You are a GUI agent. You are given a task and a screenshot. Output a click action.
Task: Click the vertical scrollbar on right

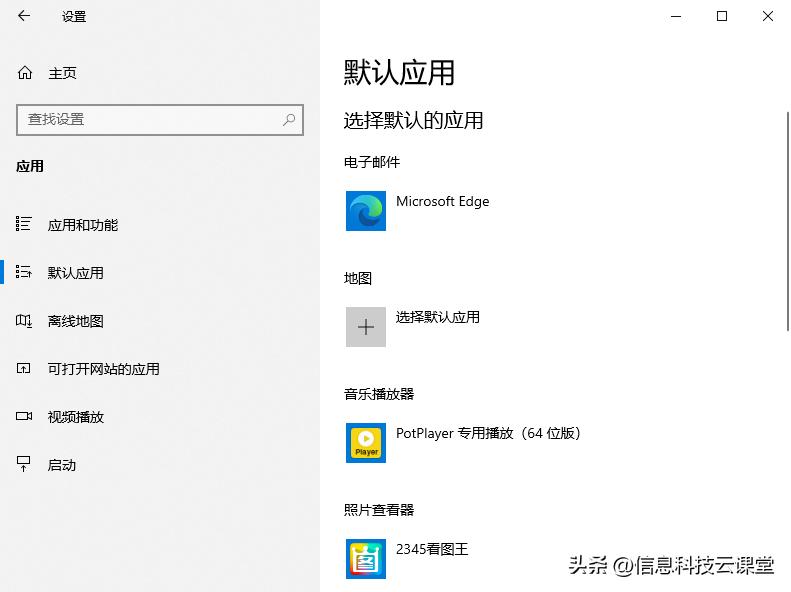coord(787,221)
